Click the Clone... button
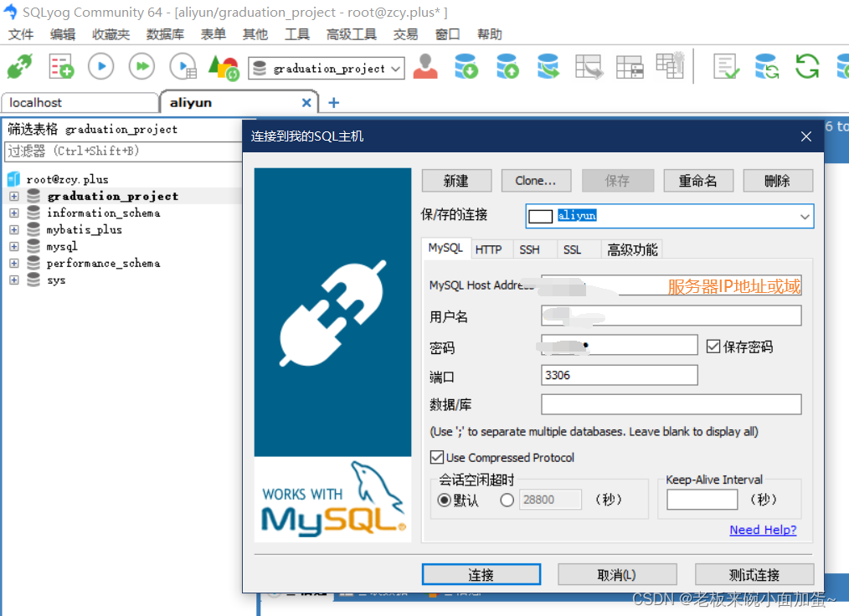 pos(536,181)
